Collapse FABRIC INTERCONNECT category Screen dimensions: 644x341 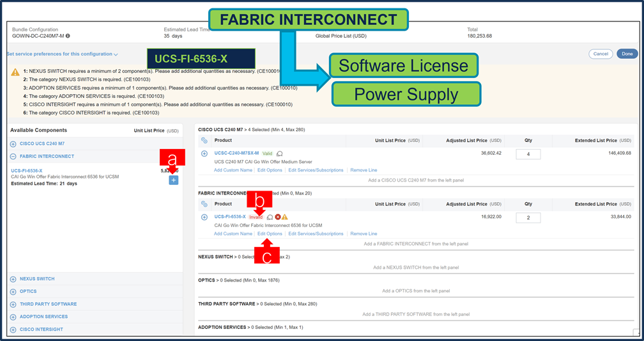tap(13, 156)
